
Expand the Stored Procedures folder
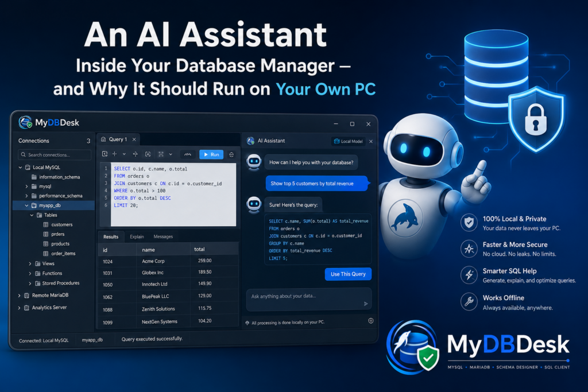pos(30,284)
